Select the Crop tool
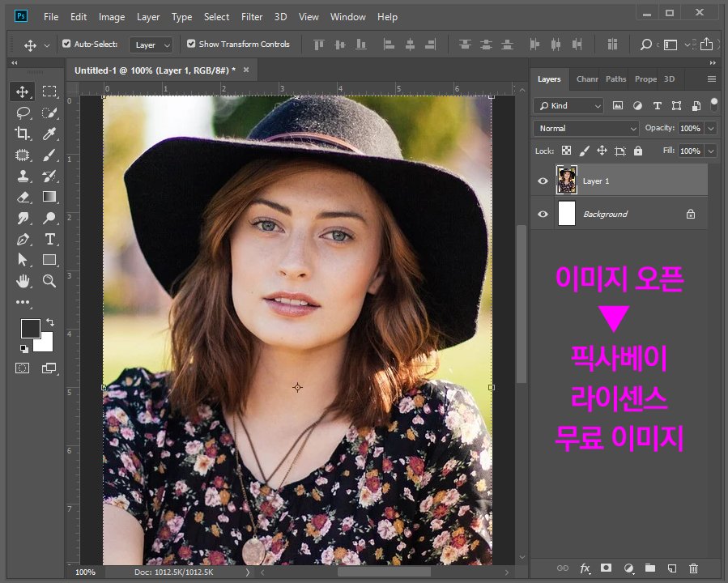Image resolution: width=728 pixels, height=583 pixels. point(23,134)
